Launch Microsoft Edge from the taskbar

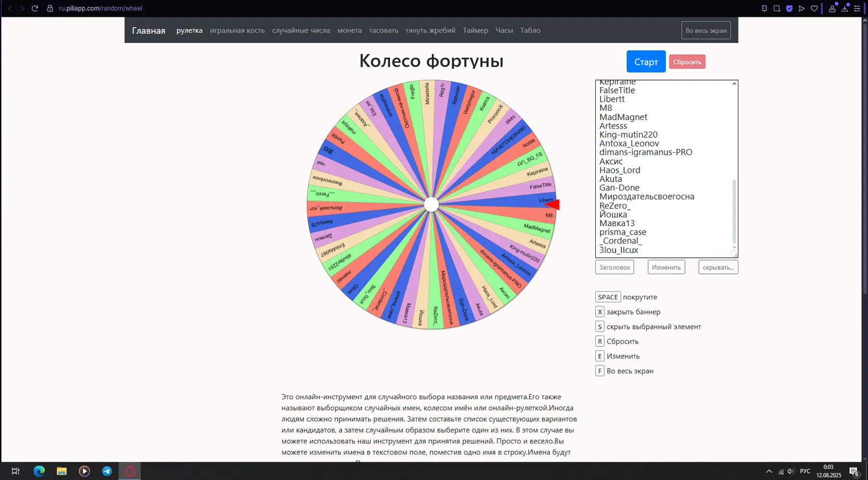(39, 471)
